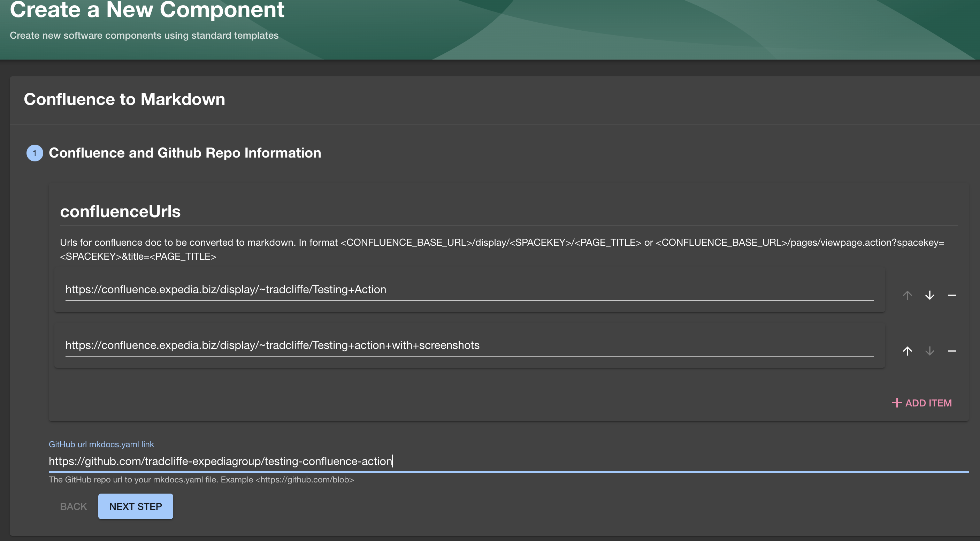980x541 pixels.
Task: Move the screenshots URL item up
Action: coord(908,351)
